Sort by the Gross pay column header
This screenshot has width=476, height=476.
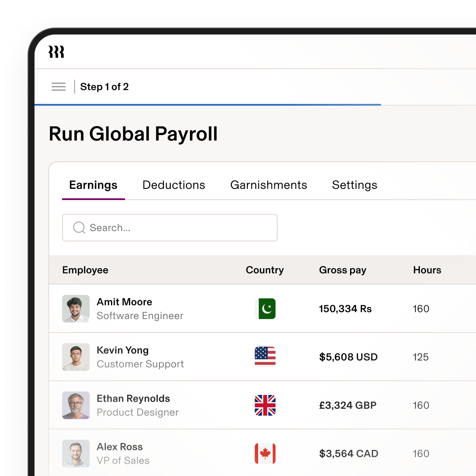click(x=342, y=270)
